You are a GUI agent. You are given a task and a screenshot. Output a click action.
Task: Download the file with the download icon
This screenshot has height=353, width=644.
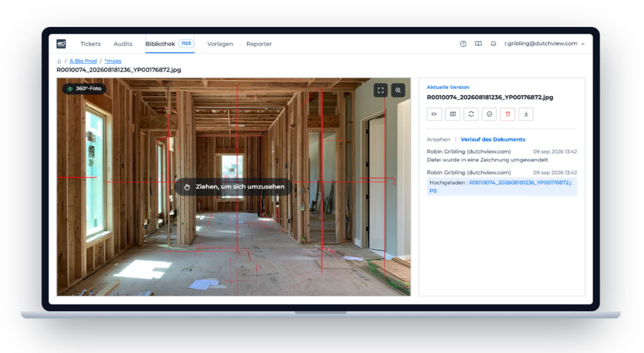(526, 114)
